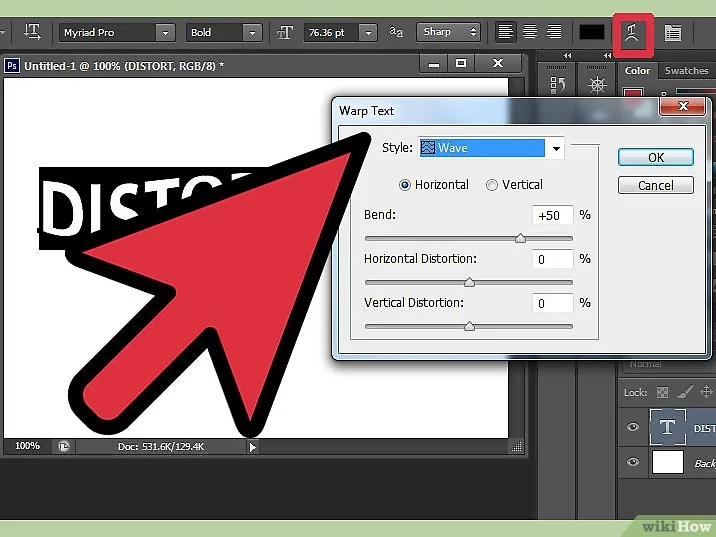Screen dimensions: 716x537
Task: Click the Bend slider handle
Action: (520, 239)
